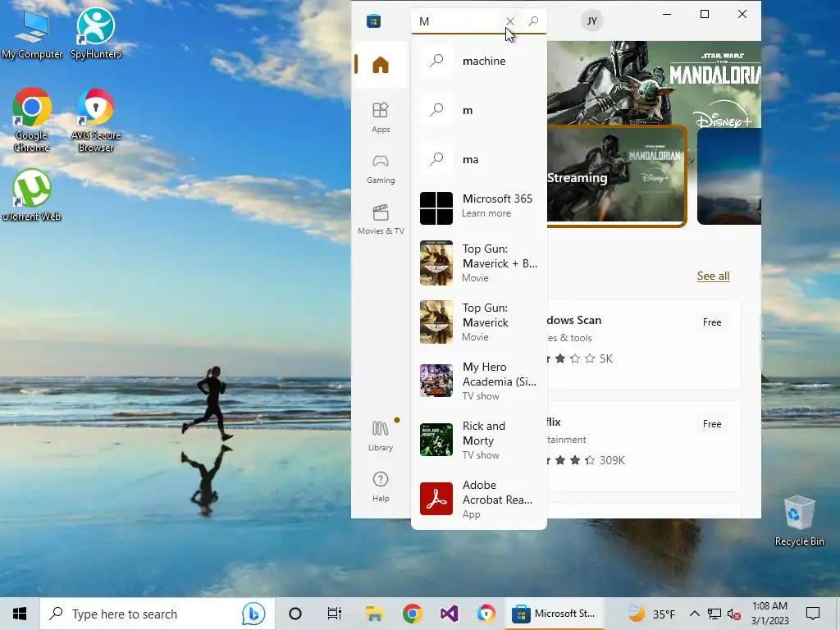Open the Recycle Bin on desktop
This screenshot has height=630, width=840.
[799, 521]
